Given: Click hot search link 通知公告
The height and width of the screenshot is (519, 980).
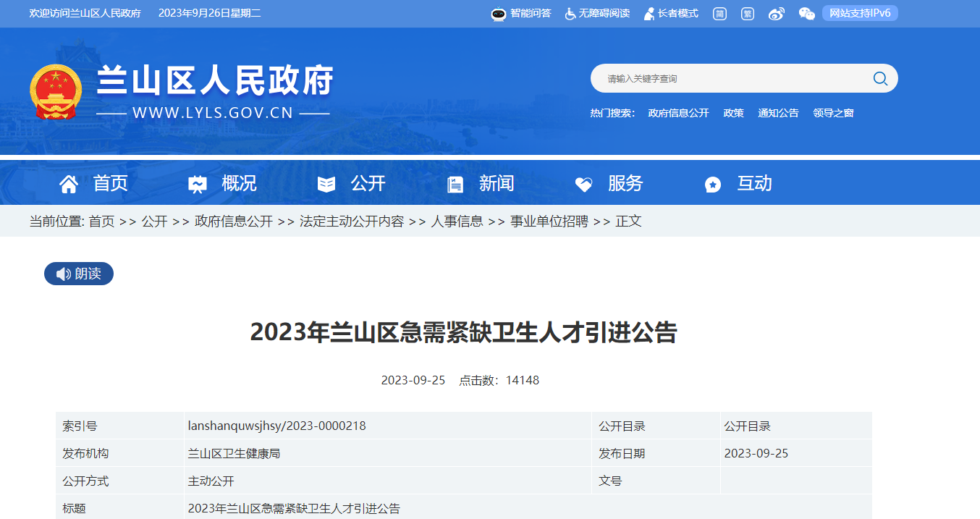Looking at the screenshot, I should tap(778, 113).
